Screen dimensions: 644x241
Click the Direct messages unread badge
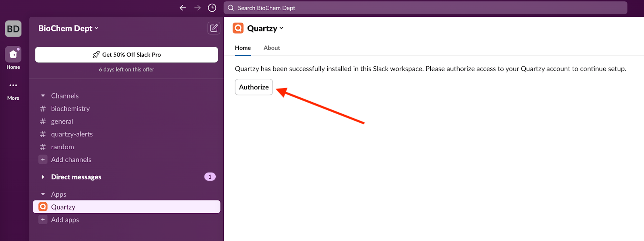[x=210, y=177]
